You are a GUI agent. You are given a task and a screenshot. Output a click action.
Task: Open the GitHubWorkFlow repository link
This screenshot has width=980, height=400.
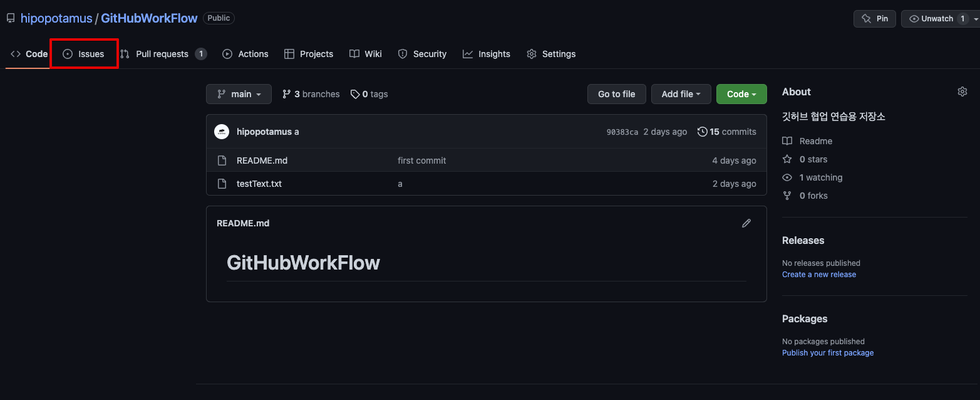point(149,18)
